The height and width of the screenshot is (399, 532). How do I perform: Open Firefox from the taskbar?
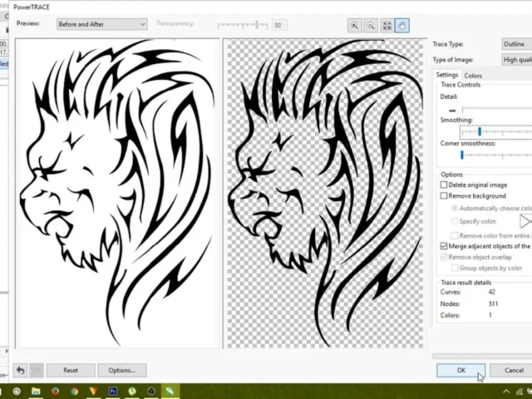click(55, 391)
